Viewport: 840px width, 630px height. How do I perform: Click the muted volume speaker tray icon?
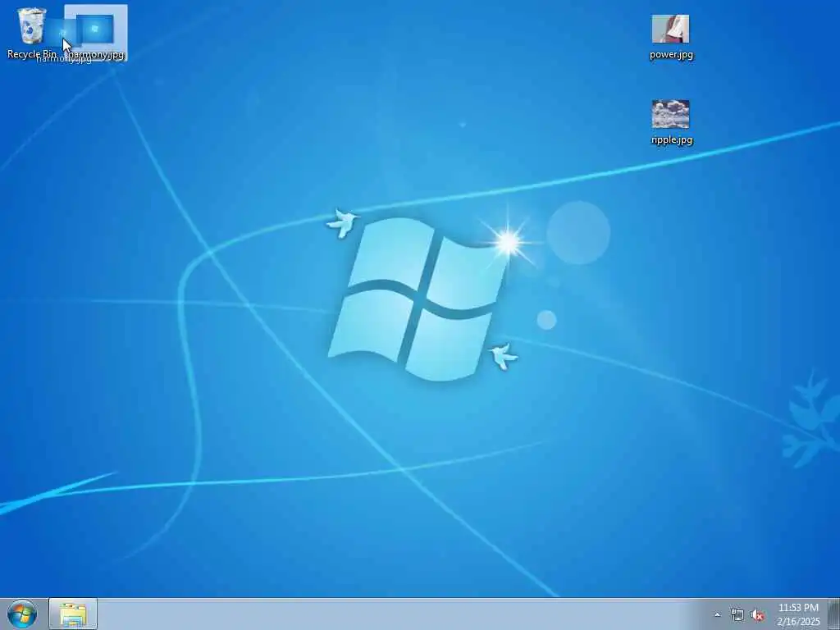pyautogui.click(x=757, y=615)
